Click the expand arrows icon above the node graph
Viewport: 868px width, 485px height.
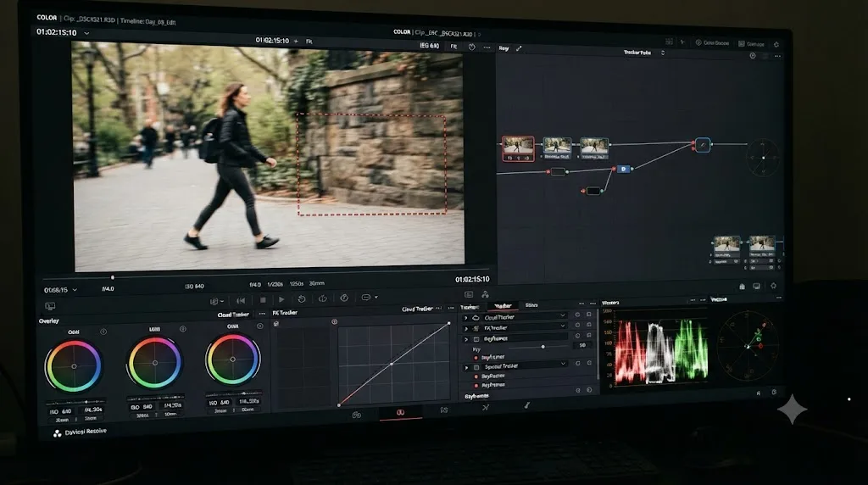pos(519,48)
